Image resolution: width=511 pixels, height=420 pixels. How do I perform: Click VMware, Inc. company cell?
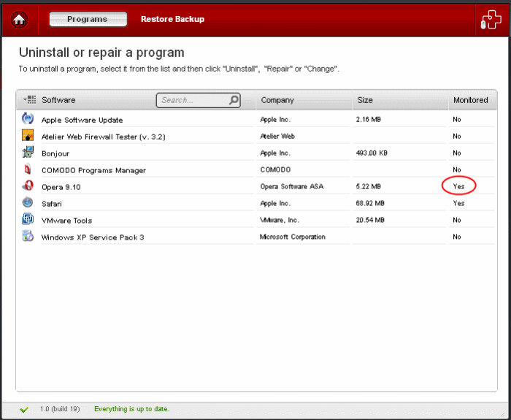(279, 220)
